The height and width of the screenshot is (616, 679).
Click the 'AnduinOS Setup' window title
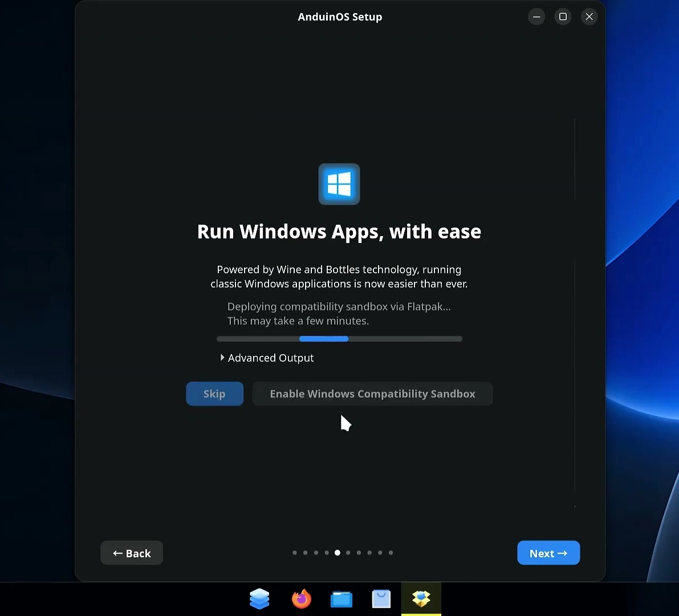340,17
